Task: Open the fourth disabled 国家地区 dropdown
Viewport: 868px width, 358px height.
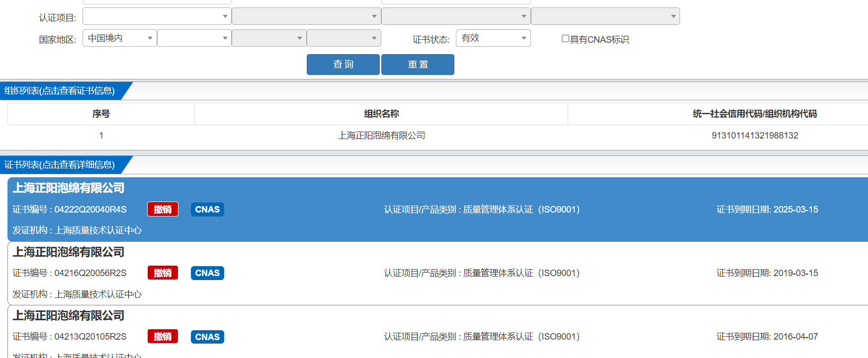Action: pyautogui.click(x=344, y=38)
